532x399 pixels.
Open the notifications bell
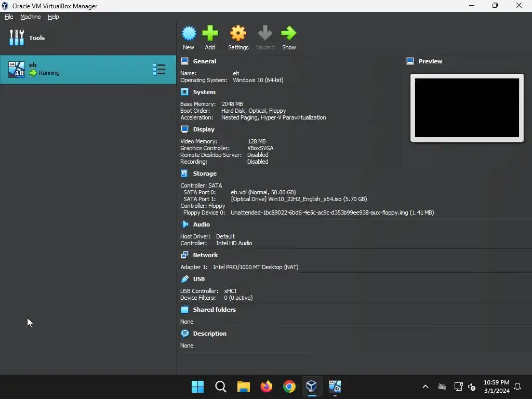[x=518, y=387]
